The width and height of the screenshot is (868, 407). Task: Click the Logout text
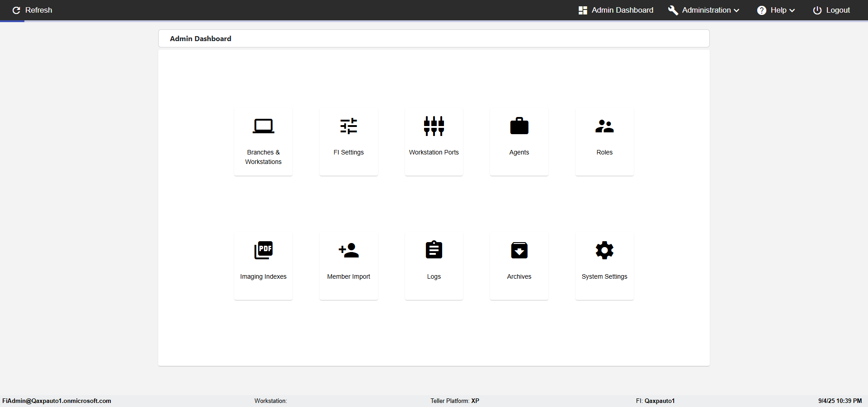(x=838, y=10)
